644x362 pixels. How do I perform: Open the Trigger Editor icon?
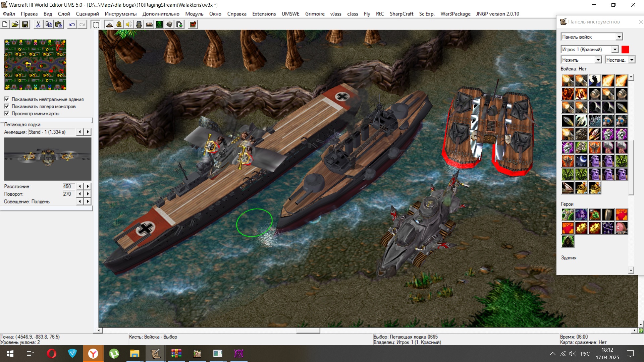pos(119,24)
